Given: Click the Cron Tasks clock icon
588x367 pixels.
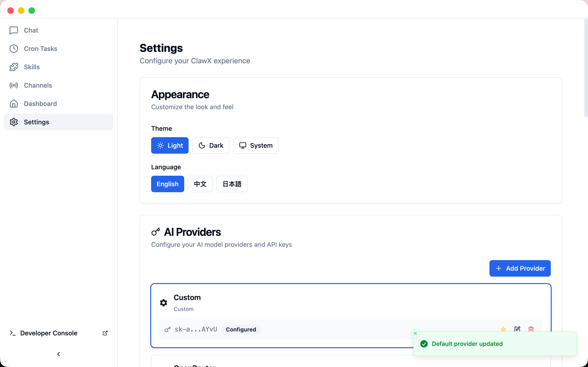Looking at the screenshot, I should point(14,49).
